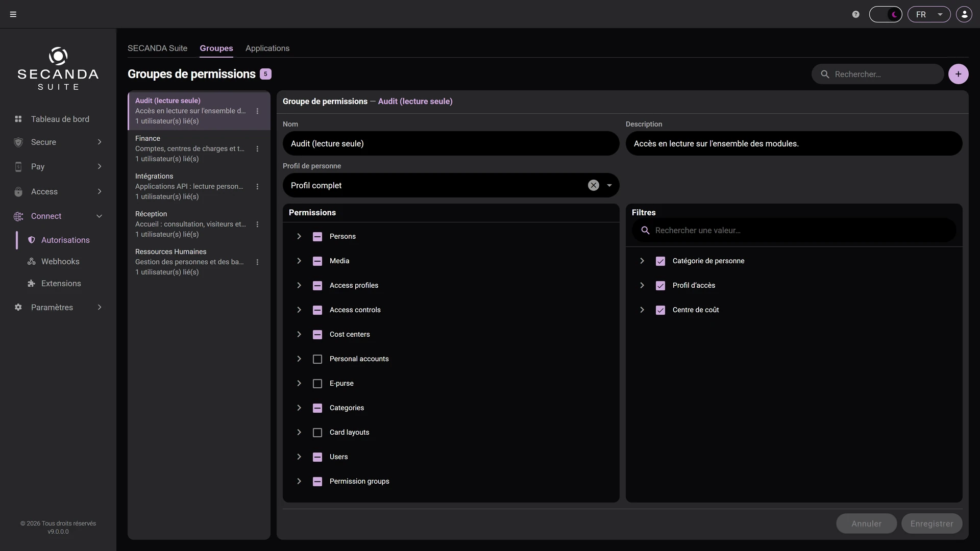The width and height of the screenshot is (980, 551).
Task: Click the Extensions puzzle icon
Action: tap(32, 283)
